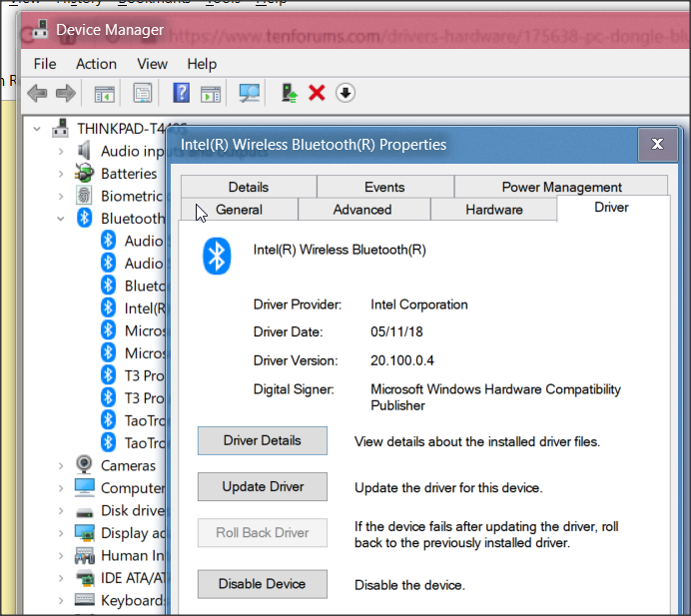
Task: Switch to the Hardware tab
Action: point(494,210)
